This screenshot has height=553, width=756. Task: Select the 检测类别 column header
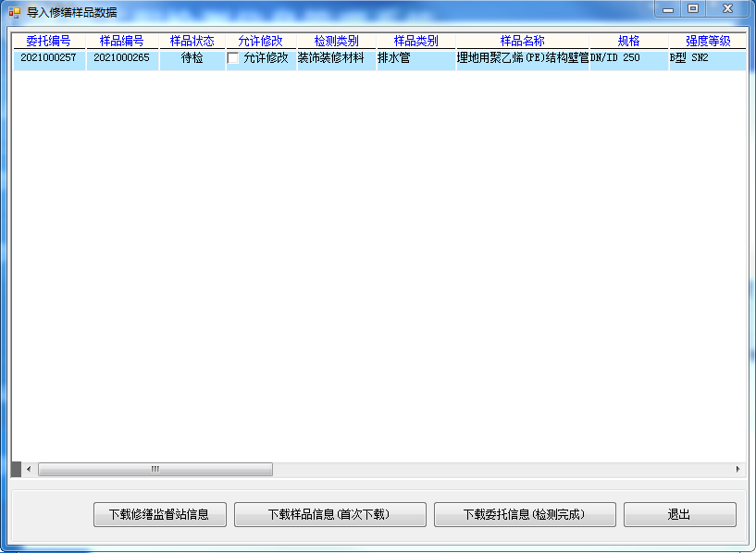pos(336,42)
